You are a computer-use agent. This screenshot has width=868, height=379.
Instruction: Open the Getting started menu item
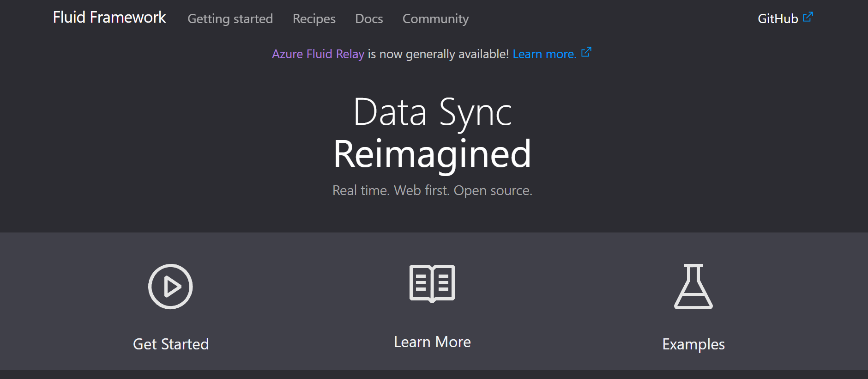pos(230,18)
